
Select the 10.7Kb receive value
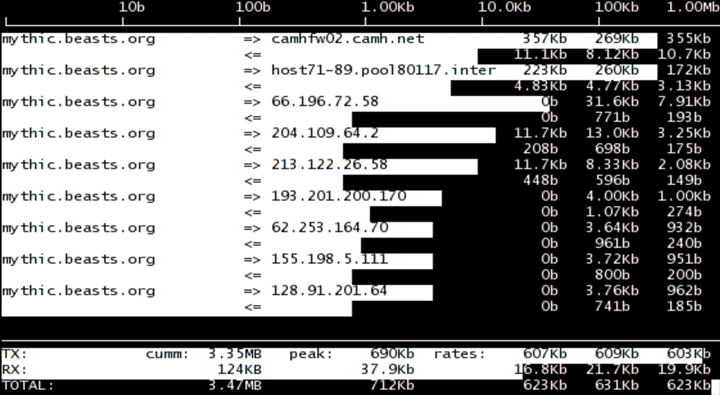(684, 55)
